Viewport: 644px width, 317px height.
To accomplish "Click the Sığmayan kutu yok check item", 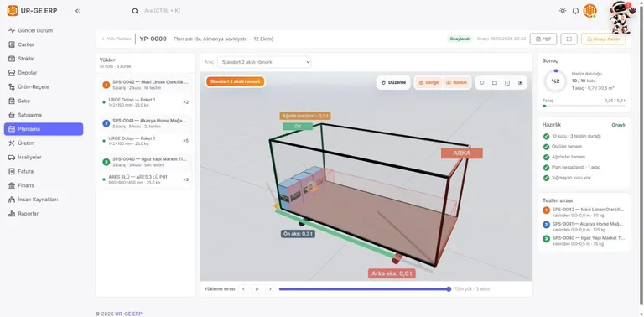I will [x=566, y=178].
